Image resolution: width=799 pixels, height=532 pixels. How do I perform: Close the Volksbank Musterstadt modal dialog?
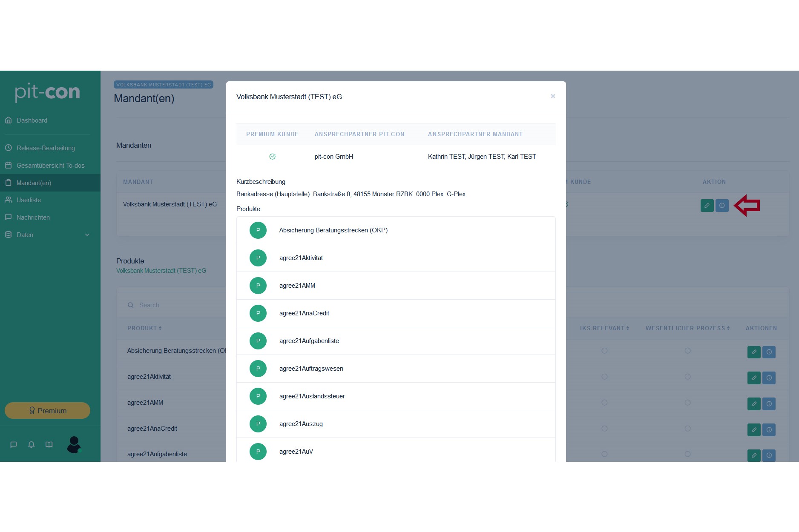[x=553, y=96]
